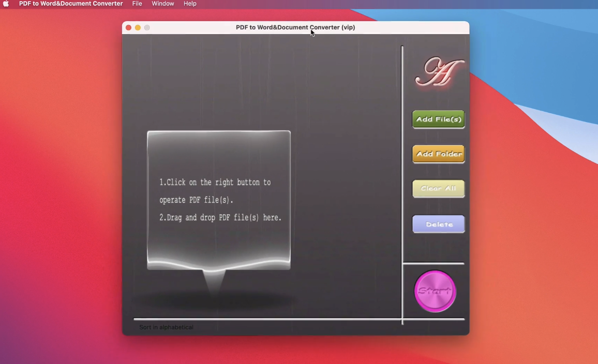Click the PDF drag and drop panel
598x364 pixels.
(218, 200)
